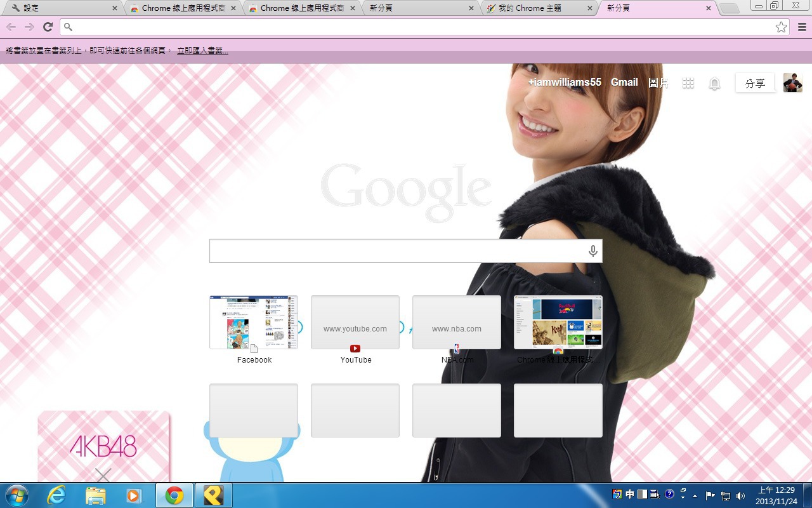Switch to the 我的 Chrome 主題 tab

click(539, 8)
